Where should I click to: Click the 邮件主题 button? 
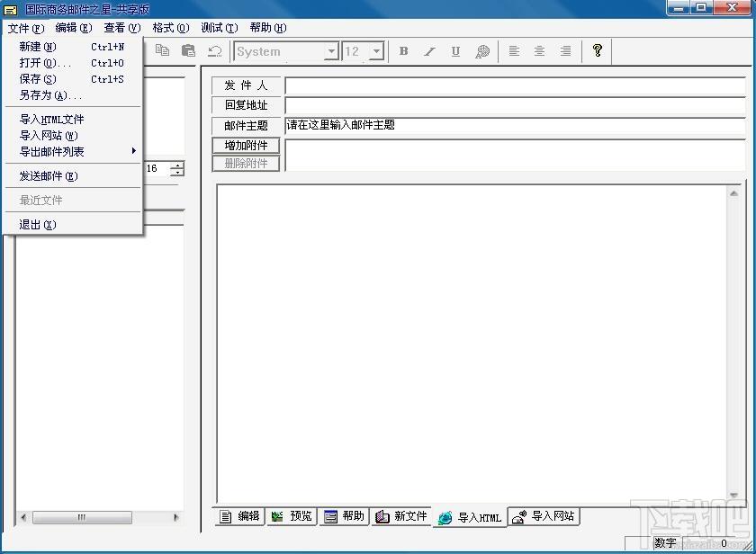click(246, 126)
